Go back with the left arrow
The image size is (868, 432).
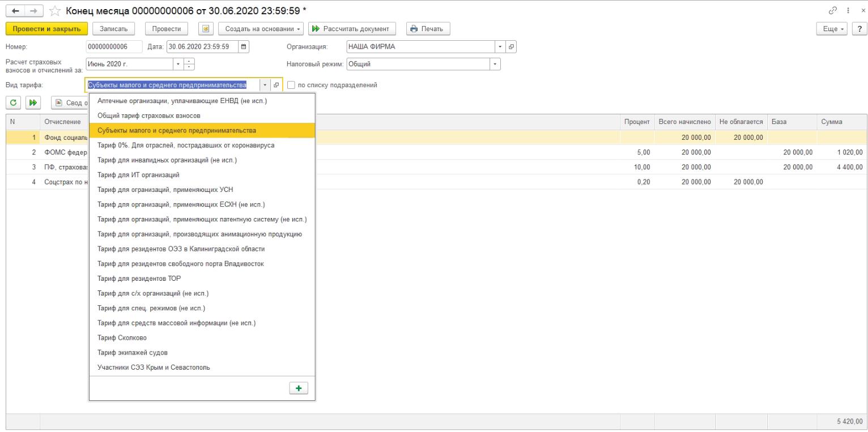coord(15,10)
